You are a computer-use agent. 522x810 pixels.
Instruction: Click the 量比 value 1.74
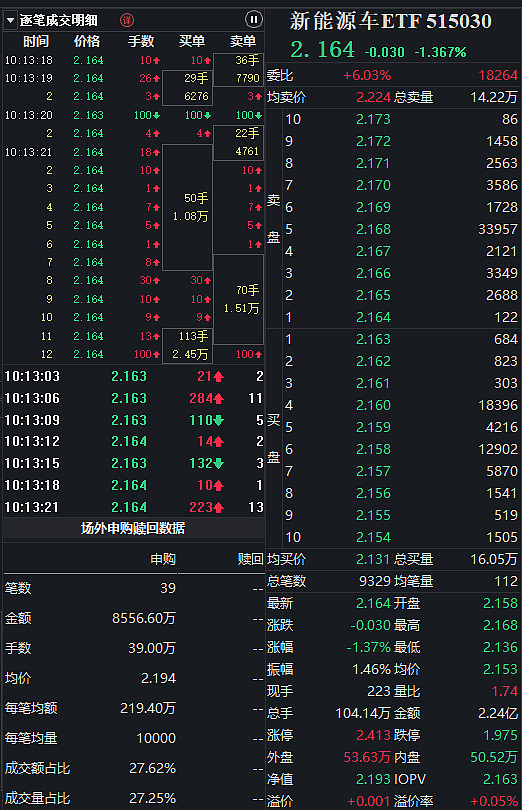(505, 691)
